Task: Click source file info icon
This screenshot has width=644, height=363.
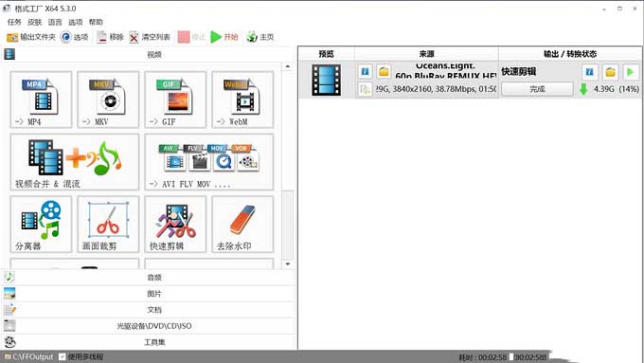Action: (x=365, y=71)
